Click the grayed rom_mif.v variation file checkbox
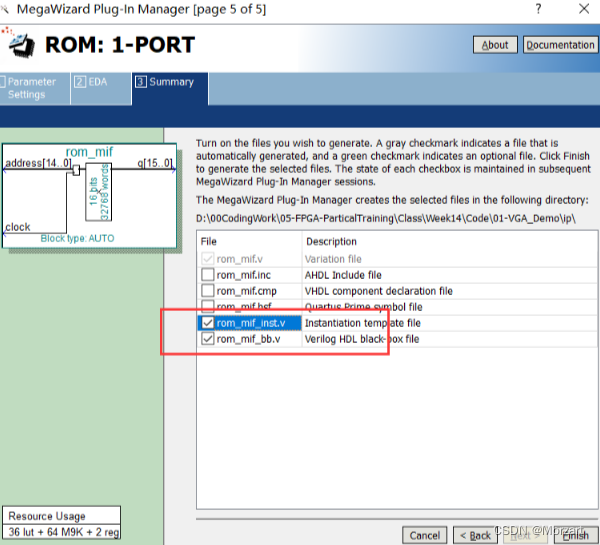Viewport: 600px width, 545px height. [208, 259]
